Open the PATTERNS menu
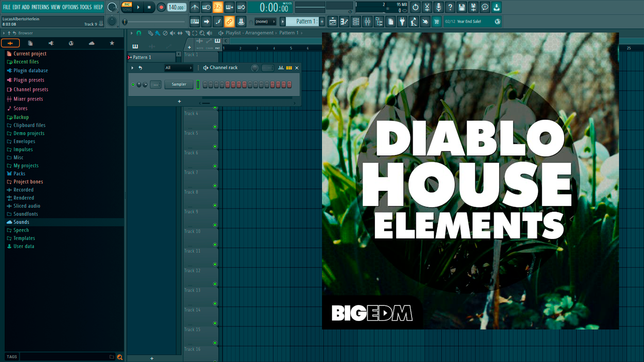This screenshot has width=644, height=362. (40, 7)
